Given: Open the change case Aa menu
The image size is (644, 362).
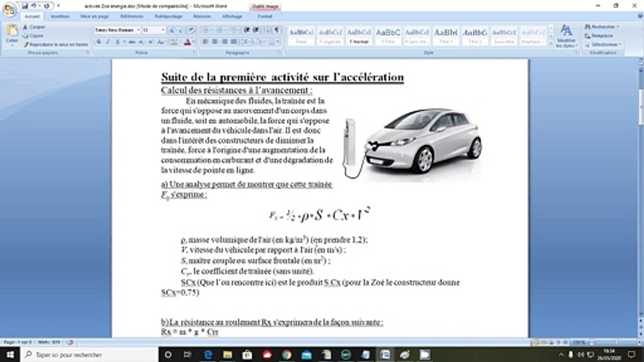Looking at the screenshot, I should (161, 42).
